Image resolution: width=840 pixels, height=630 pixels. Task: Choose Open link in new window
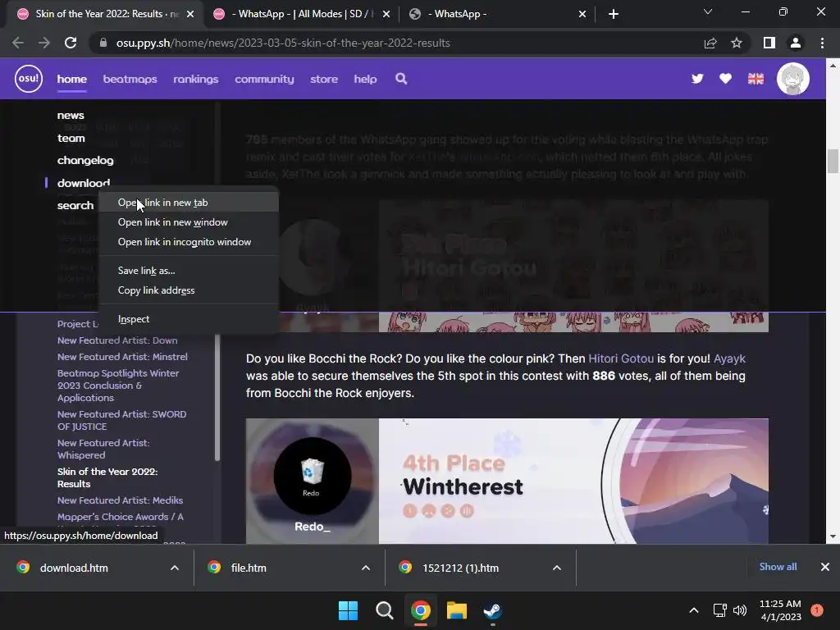[x=189, y=222]
